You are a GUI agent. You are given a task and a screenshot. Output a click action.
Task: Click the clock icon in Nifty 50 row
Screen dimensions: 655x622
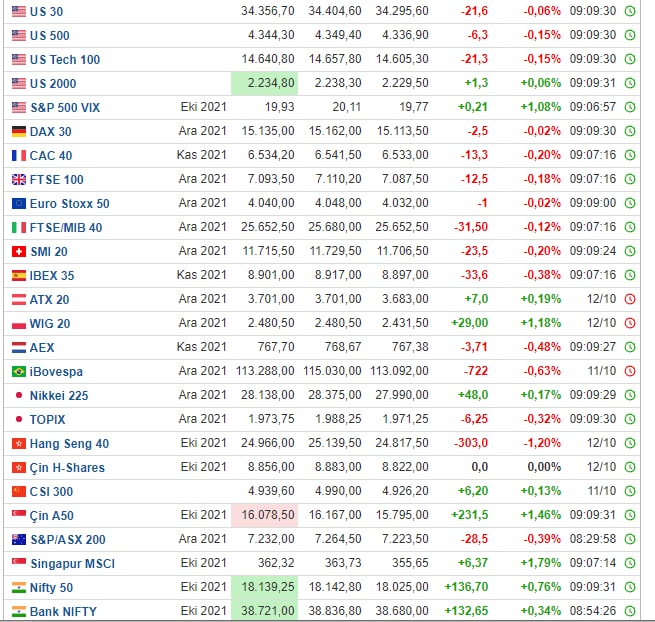pyautogui.click(x=630, y=587)
